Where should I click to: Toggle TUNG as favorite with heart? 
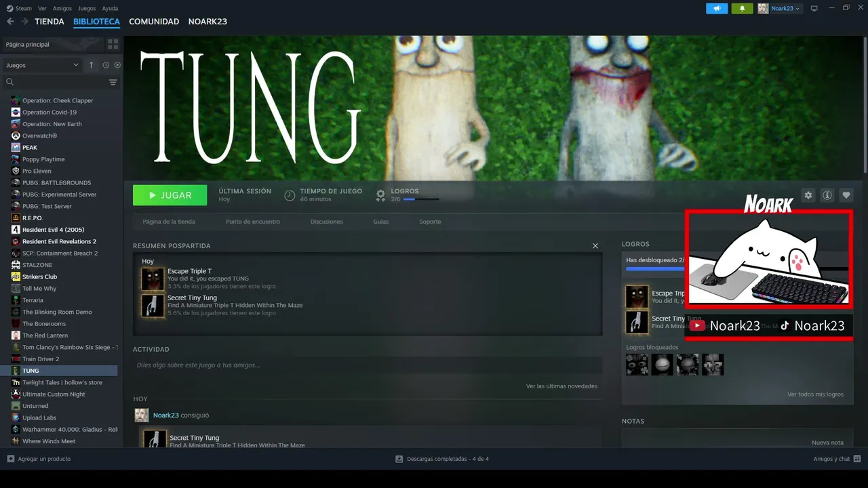tap(846, 195)
